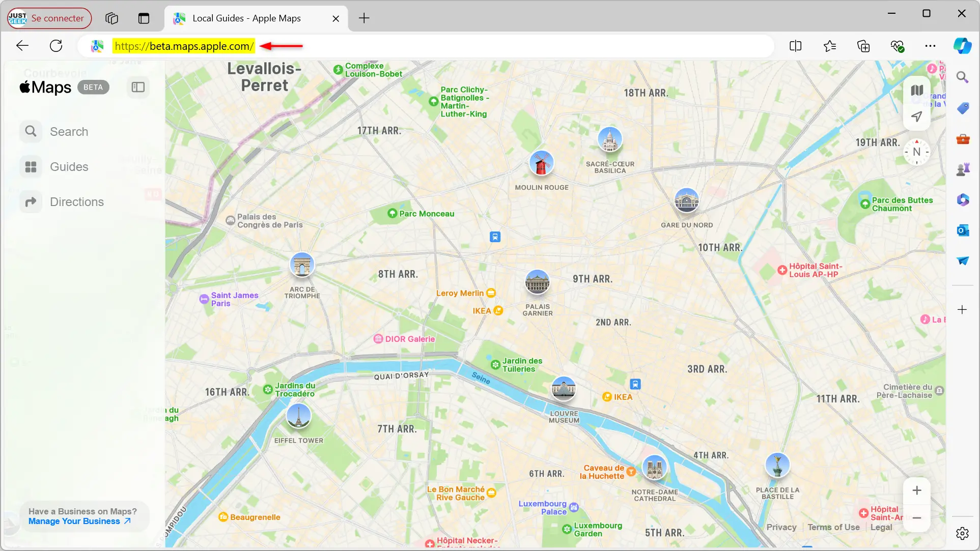
Task: Click the Parc Monceau park marker
Action: tap(392, 213)
